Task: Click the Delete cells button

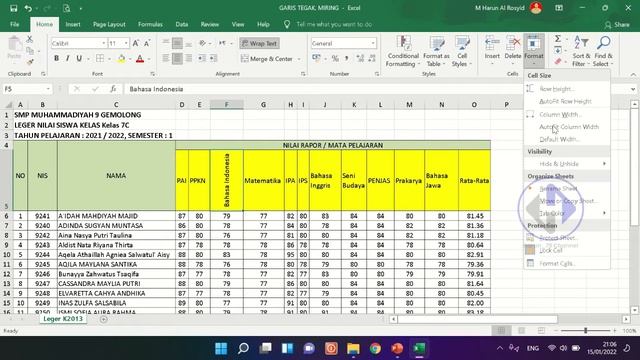Action: pos(513,51)
